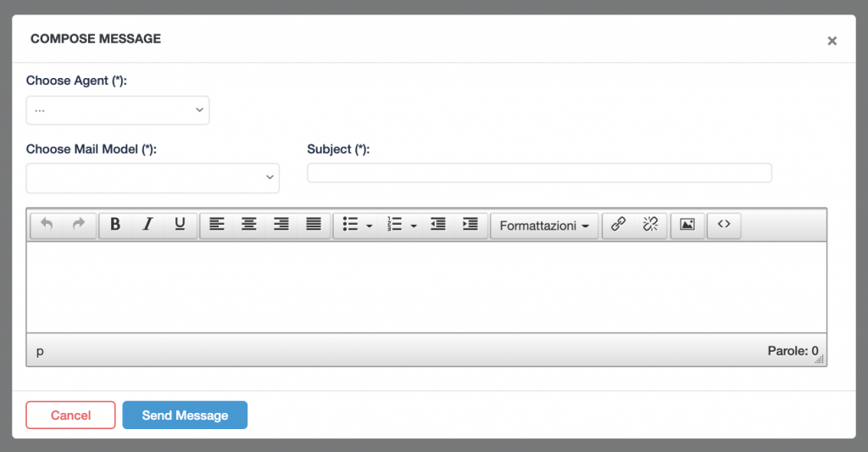Align text to the left
Screen dimensions: 868x452
[217, 225]
